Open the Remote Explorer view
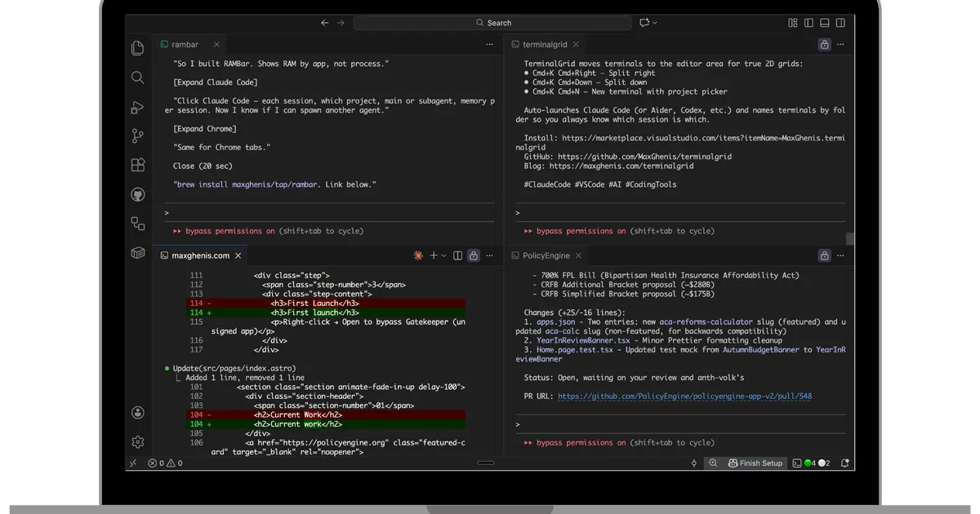This screenshot has width=980, height=514. point(137,224)
